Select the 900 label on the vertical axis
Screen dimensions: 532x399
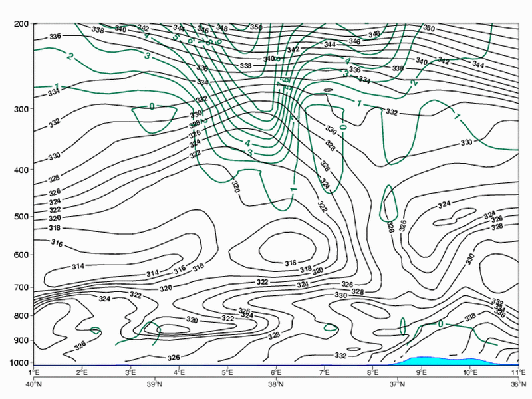(x=20, y=341)
